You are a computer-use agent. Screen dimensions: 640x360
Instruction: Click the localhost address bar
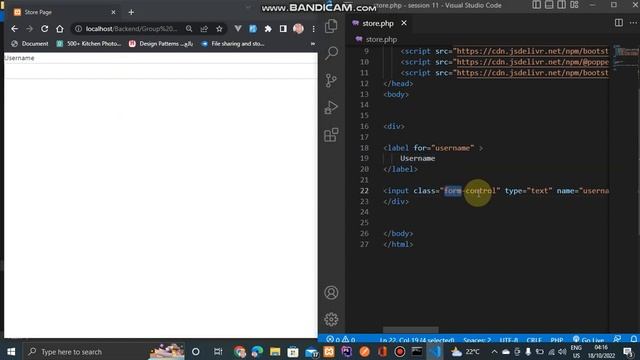pyautogui.click(x=132, y=29)
